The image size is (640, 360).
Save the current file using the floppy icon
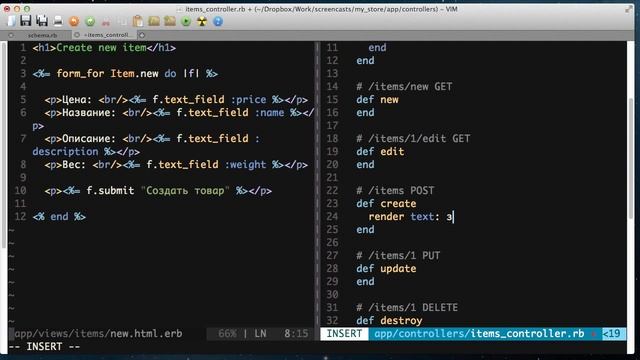tap(26, 21)
